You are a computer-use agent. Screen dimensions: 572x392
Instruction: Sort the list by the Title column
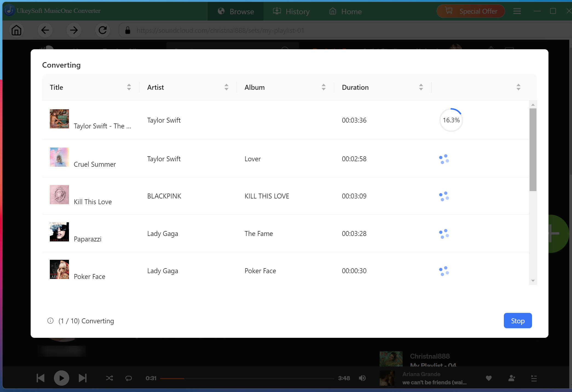[x=129, y=87]
